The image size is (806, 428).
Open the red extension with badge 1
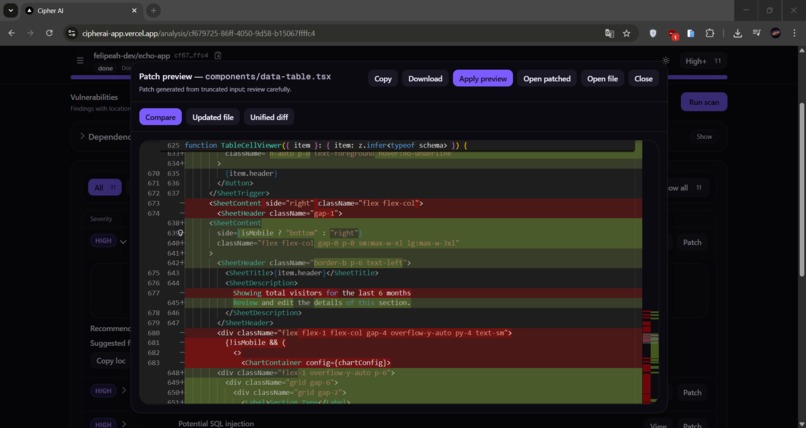672,34
